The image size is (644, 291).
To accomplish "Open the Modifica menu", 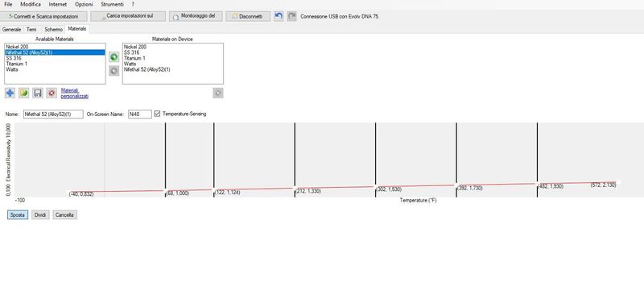I will point(31,4).
